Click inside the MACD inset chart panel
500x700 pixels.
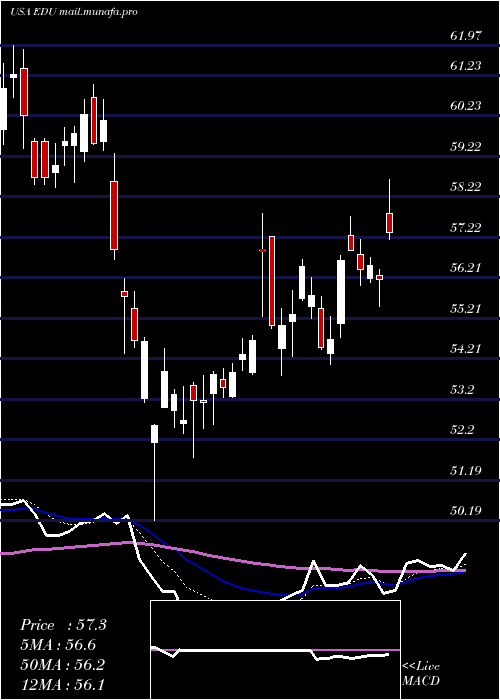tap(275, 650)
